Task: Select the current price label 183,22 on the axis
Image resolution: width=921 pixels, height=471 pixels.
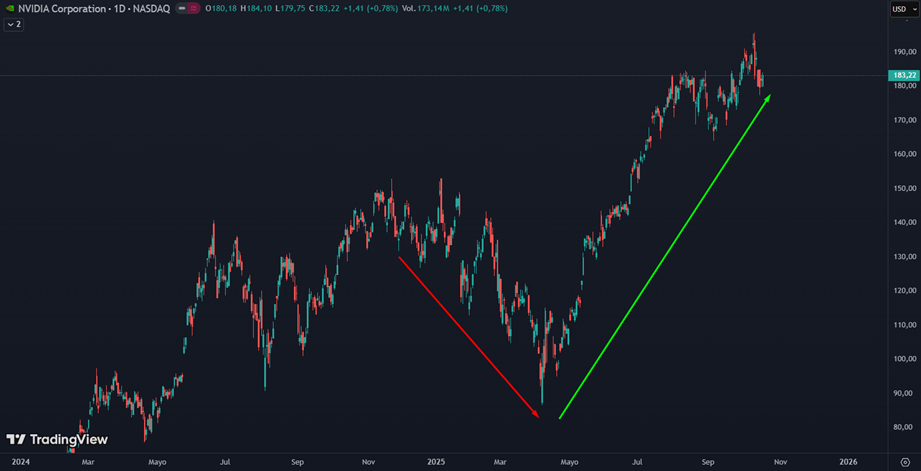Action: coord(905,75)
